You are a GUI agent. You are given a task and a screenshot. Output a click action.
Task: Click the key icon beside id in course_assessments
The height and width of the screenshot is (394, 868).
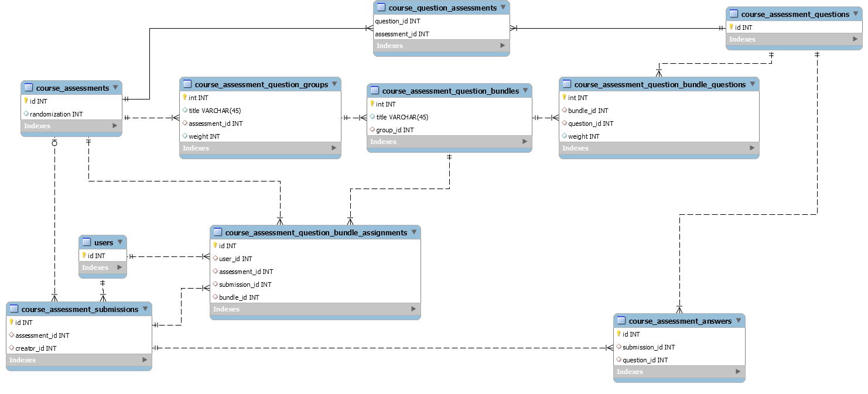[25, 101]
